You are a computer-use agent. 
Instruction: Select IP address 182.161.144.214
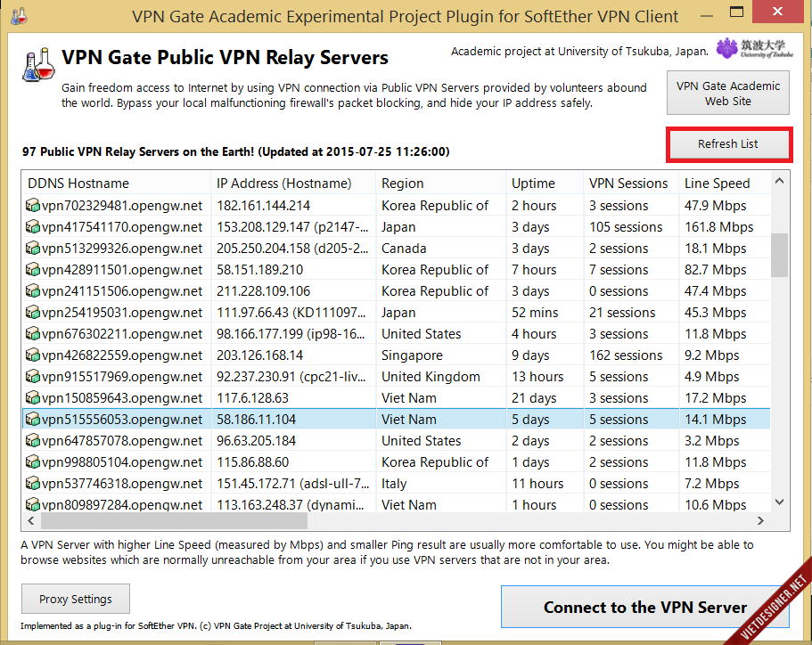pos(264,206)
